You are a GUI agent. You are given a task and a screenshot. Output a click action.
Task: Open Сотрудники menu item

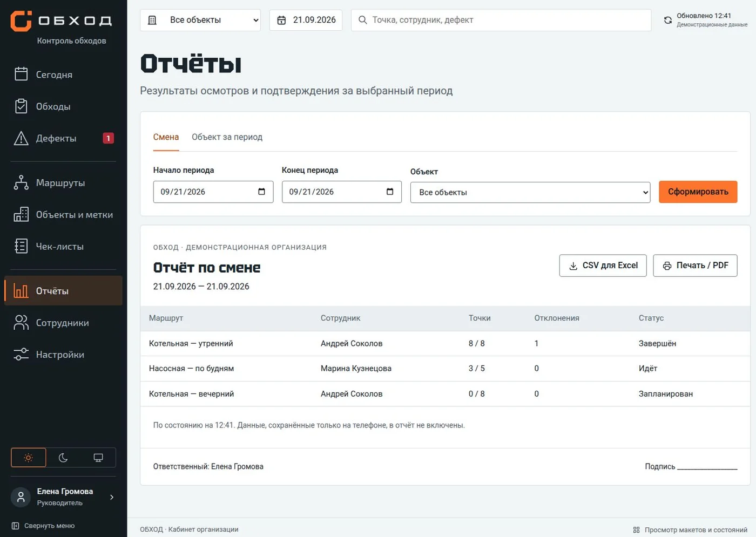coord(63,322)
